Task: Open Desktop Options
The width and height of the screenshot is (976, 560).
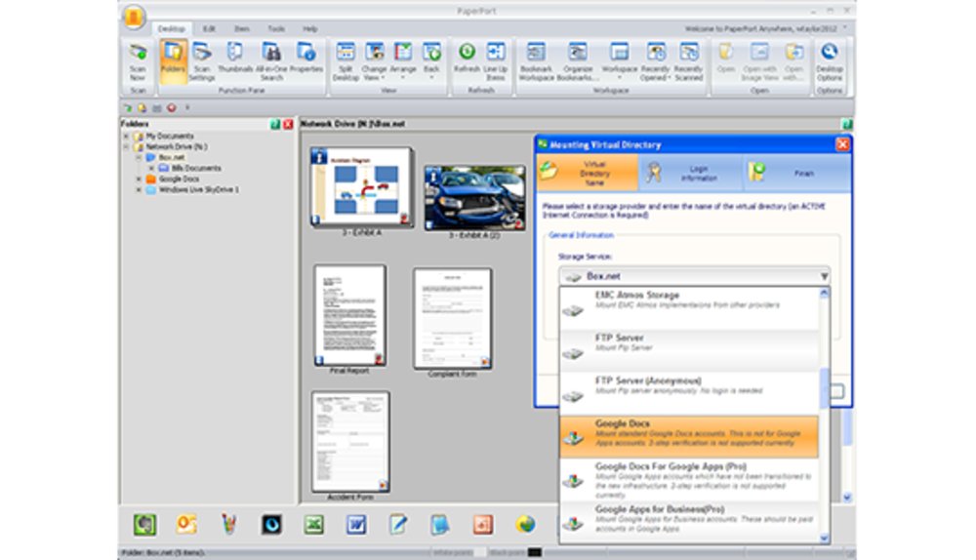Action: [830, 61]
